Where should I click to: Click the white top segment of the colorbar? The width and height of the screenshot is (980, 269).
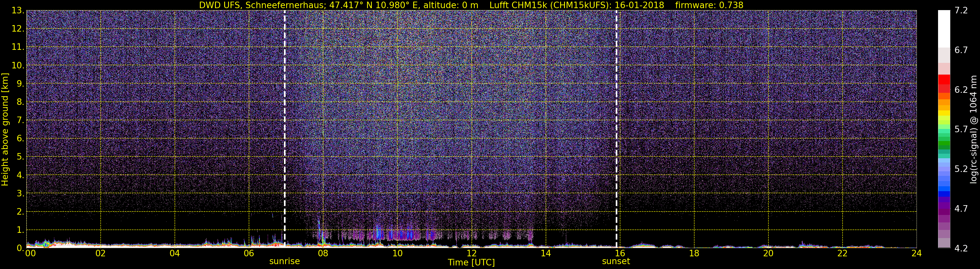coord(944,29)
